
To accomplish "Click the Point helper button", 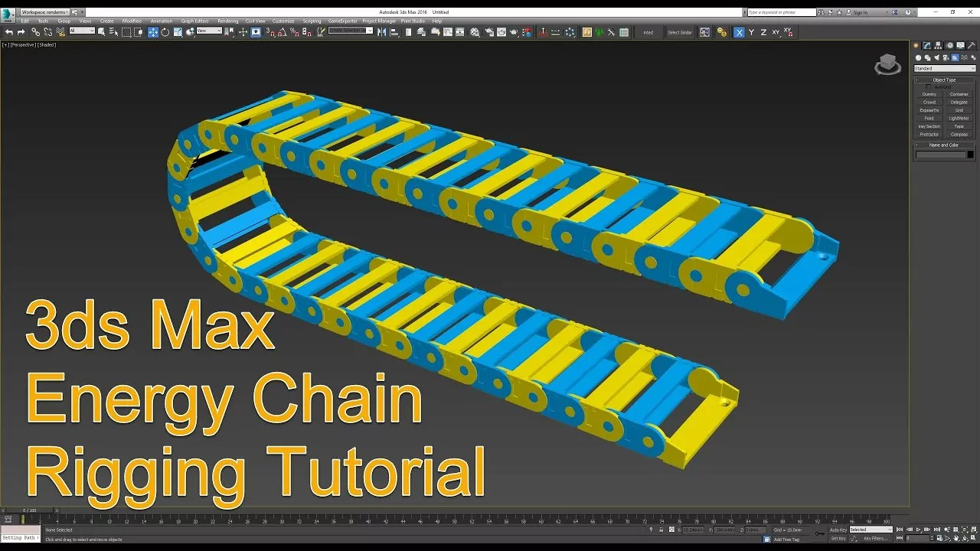I will [929, 118].
